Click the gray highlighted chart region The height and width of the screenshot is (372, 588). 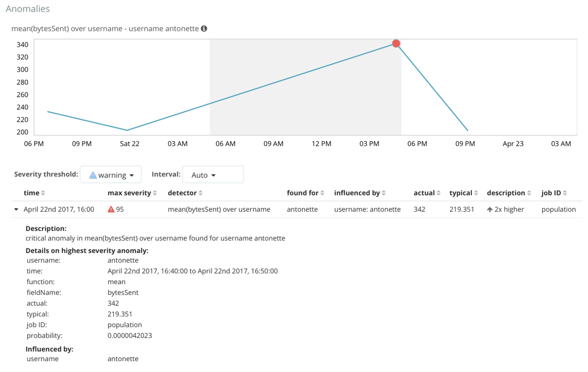(x=306, y=102)
